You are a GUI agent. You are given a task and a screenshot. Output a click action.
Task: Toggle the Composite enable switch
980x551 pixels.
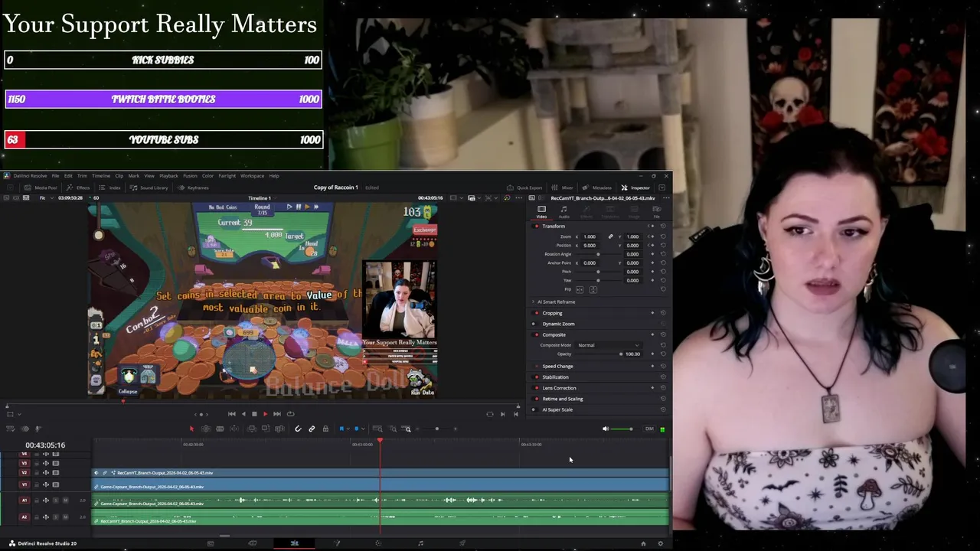pos(536,334)
